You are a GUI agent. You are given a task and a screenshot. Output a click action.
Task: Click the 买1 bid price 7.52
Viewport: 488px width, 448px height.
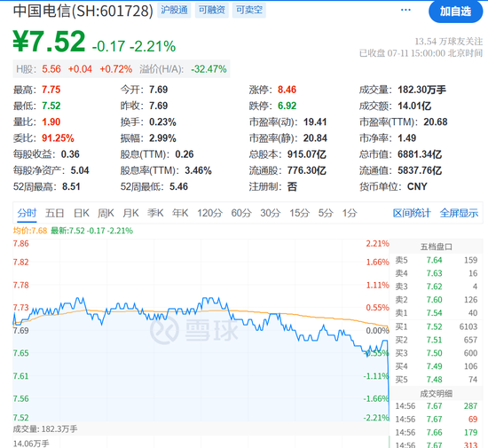(434, 326)
